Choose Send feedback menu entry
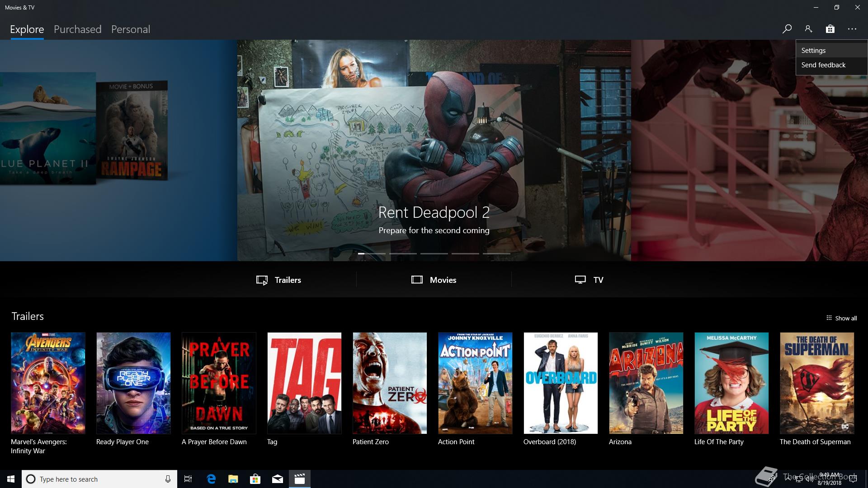868x488 pixels. click(x=831, y=65)
